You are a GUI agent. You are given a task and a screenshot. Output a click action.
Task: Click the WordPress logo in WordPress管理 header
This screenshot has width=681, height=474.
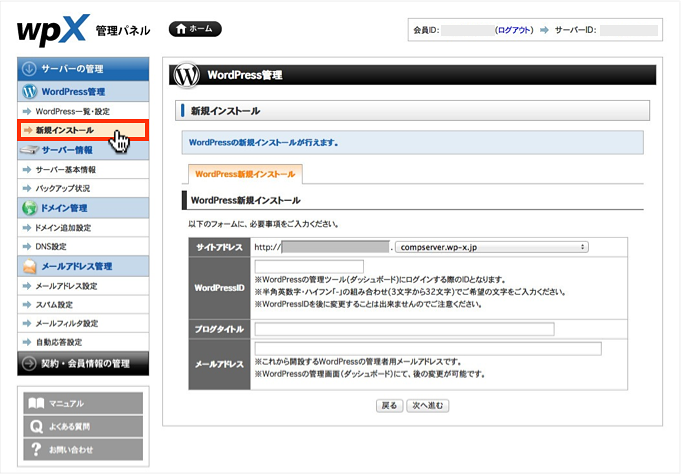pyautogui.click(x=186, y=75)
